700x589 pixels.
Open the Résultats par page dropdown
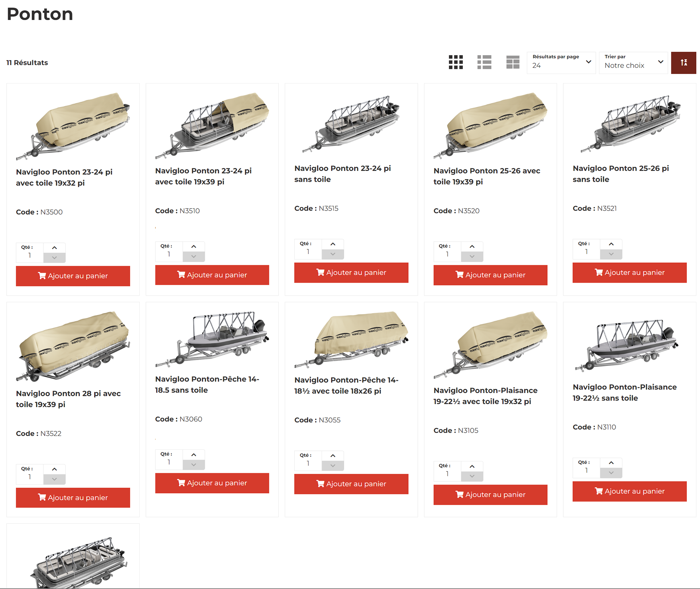pos(561,63)
